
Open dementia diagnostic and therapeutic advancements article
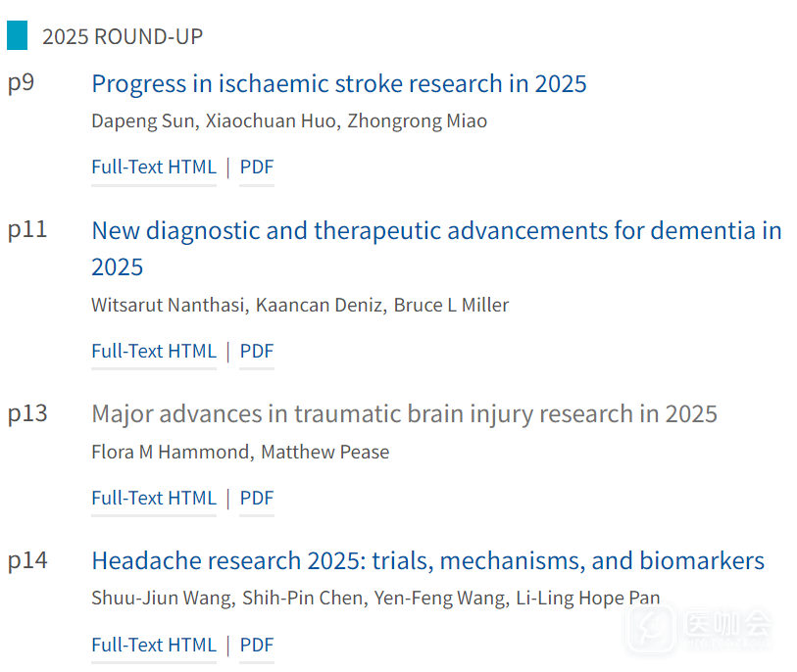tap(436, 230)
